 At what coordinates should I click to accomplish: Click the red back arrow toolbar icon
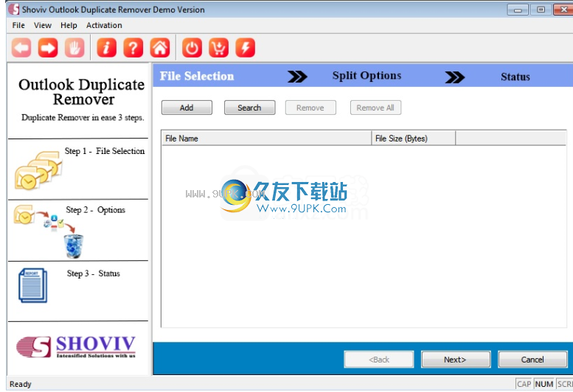21,48
